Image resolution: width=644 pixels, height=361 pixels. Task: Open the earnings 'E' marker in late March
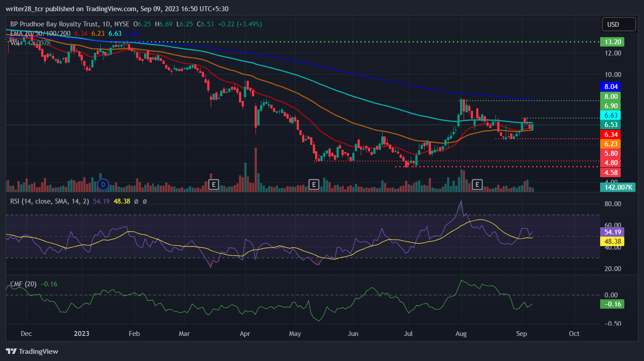click(x=213, y=184)
